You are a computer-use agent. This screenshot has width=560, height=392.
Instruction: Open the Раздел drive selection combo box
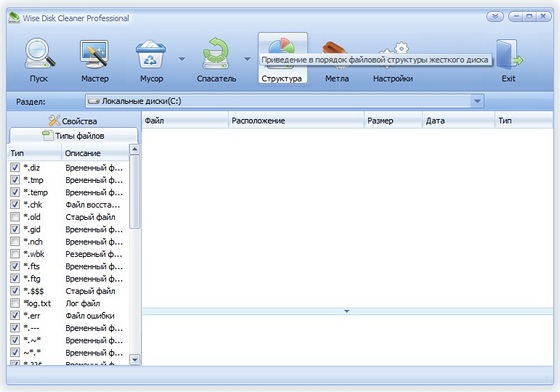(284, 101)
